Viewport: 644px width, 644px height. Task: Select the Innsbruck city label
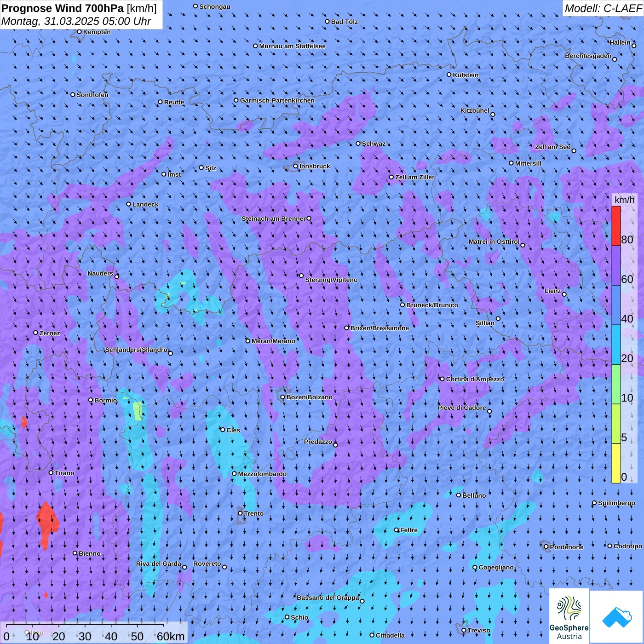pos(315,166)
